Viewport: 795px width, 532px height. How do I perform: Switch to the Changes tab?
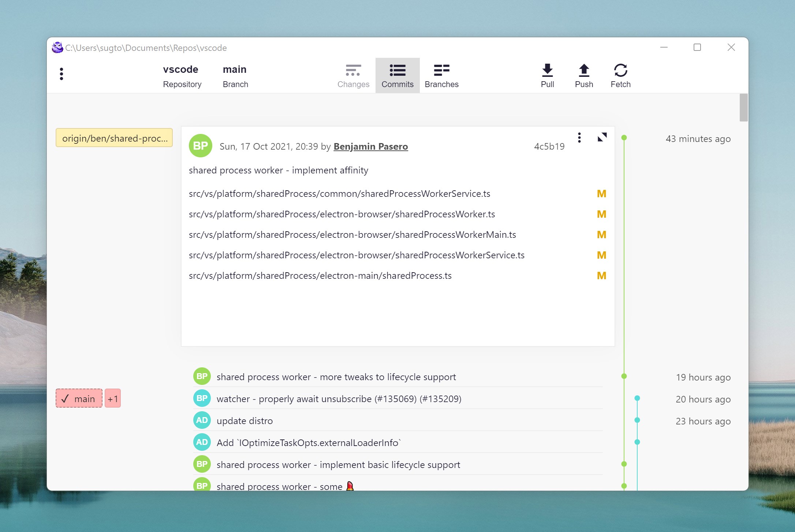pyautogui.click(x=353, y=76)
